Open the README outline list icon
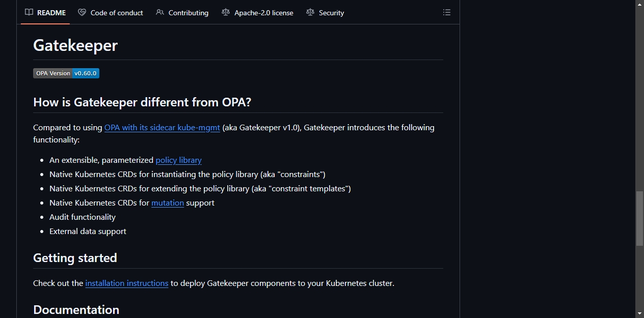The width and height of the screenshot is (644, 318). (447, 12)
